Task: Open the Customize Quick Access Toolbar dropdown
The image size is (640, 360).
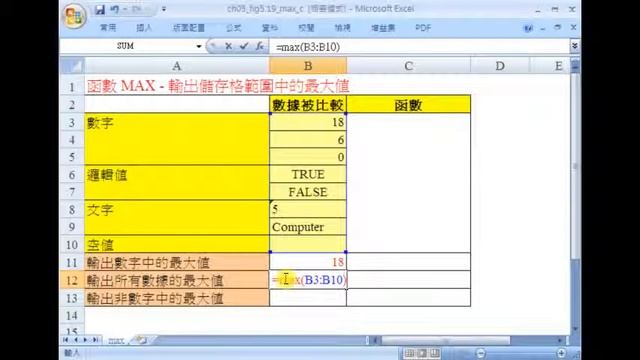Action: pyautogui.click(x=164, y=9)
